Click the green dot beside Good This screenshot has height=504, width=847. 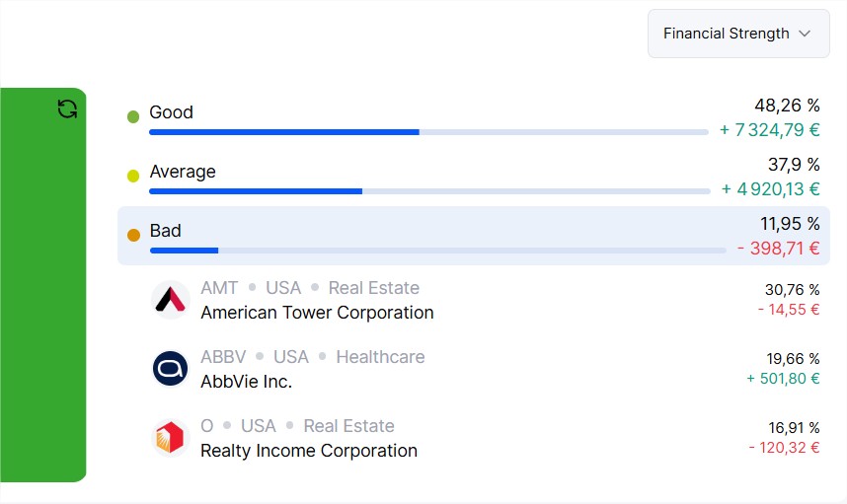click(x=133, y=116)
